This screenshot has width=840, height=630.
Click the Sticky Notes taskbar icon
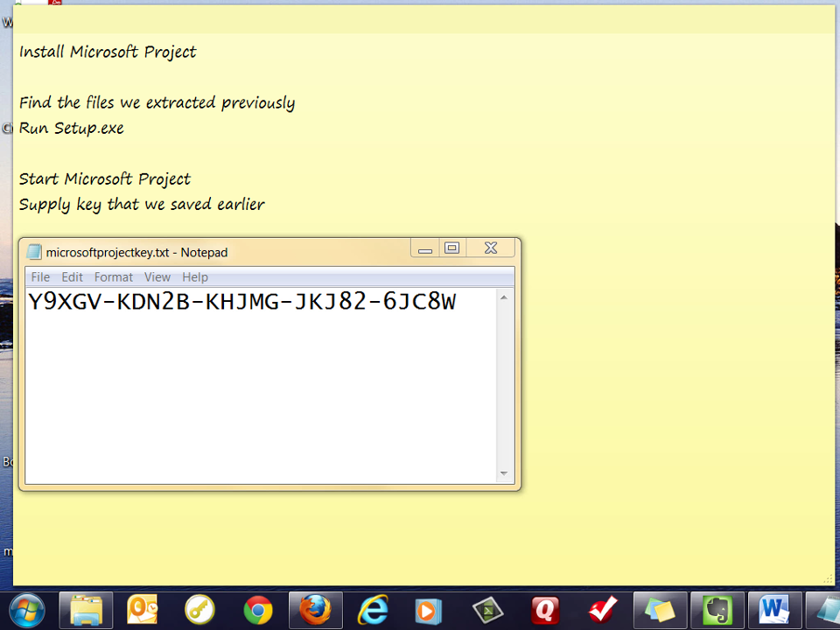[x=660, y=609]
